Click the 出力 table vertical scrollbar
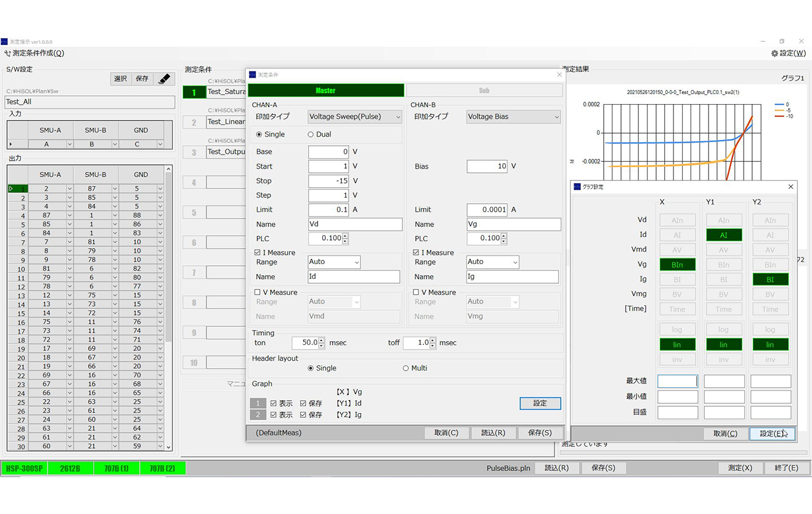 169,308
